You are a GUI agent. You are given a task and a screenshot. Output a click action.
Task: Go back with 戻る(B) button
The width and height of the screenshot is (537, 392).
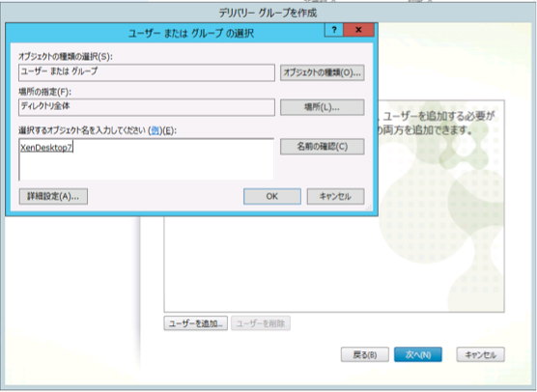point(365,354)
